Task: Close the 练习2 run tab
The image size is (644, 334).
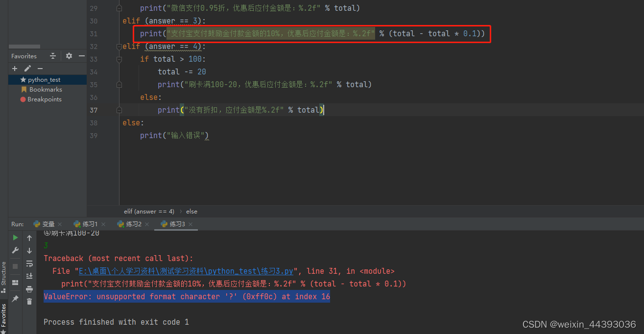Action: [147, 224]
